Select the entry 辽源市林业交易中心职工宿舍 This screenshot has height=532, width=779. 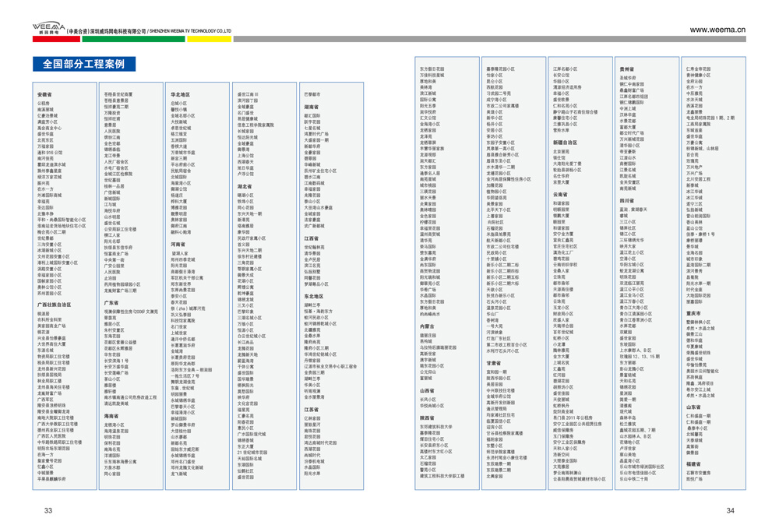pyautogui.click(x=330, y=367)
